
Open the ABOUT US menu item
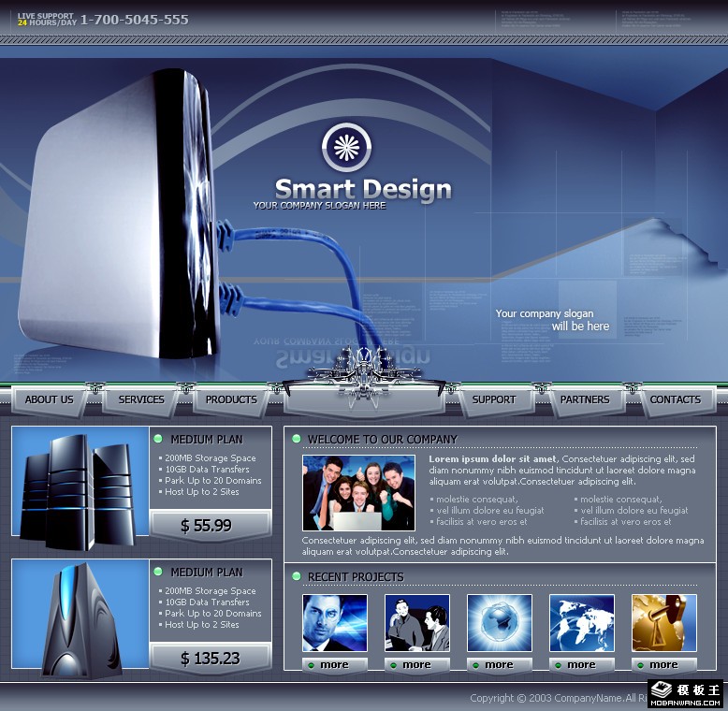50,399
